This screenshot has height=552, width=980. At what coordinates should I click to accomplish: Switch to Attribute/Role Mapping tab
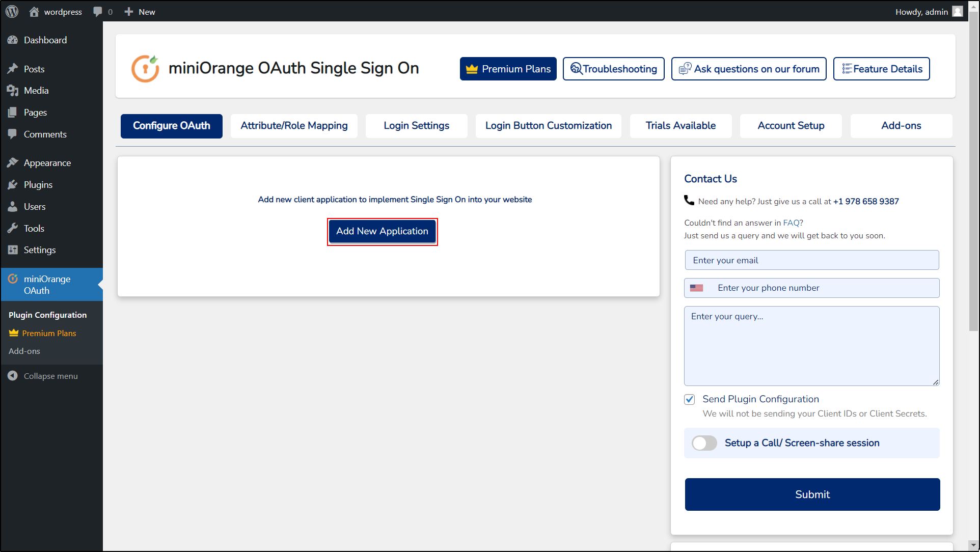[x=294, y=126]
